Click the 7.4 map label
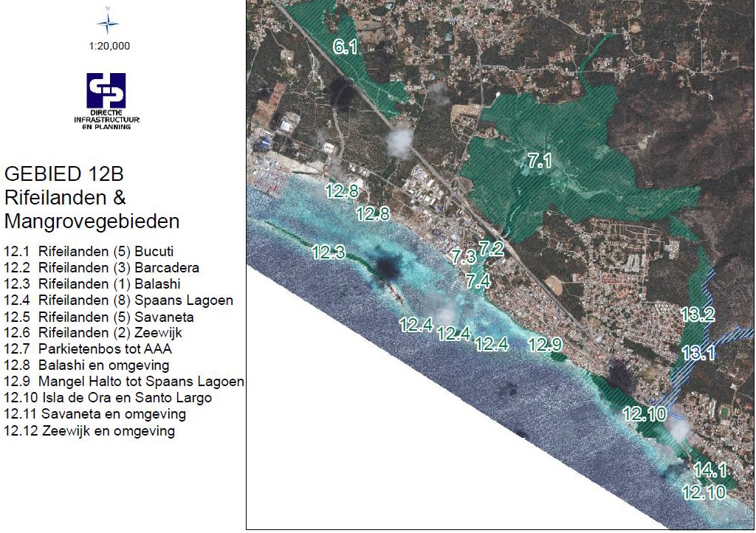 [478, 281]
